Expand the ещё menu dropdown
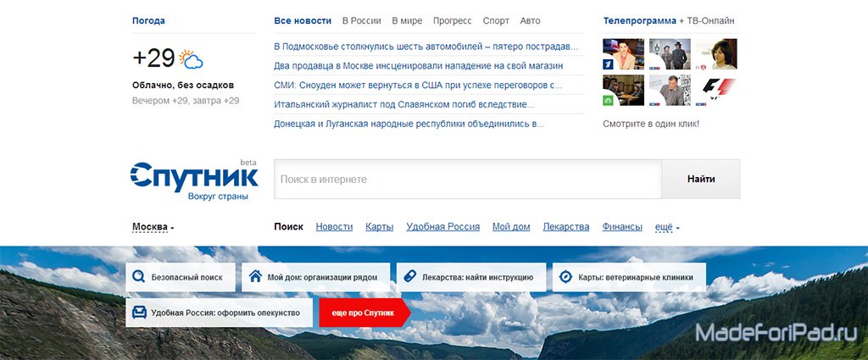This screenshot has height=360, width=868. pyautogui.click(x=667, y=227)
